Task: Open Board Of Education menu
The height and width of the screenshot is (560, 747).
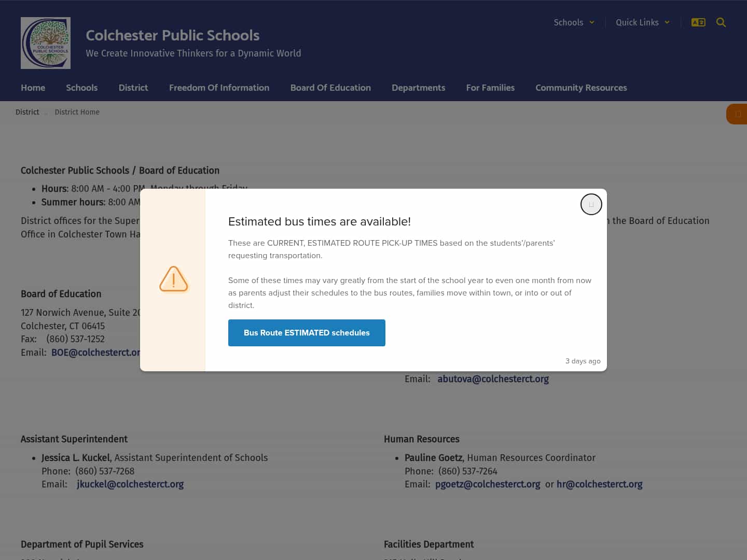Action: point(330,88)
